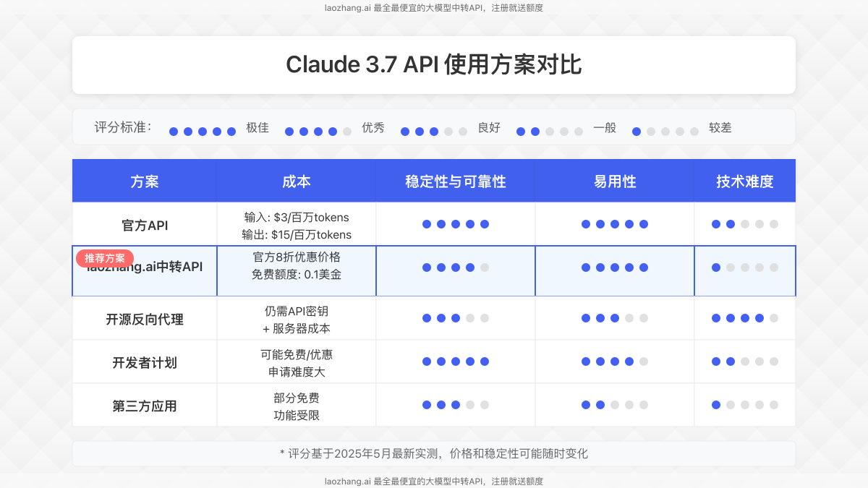Image resolution: width=868 pixels, height=488 pixels.
Task: Click the "一般" legend label
Action: tap(605, 128)
